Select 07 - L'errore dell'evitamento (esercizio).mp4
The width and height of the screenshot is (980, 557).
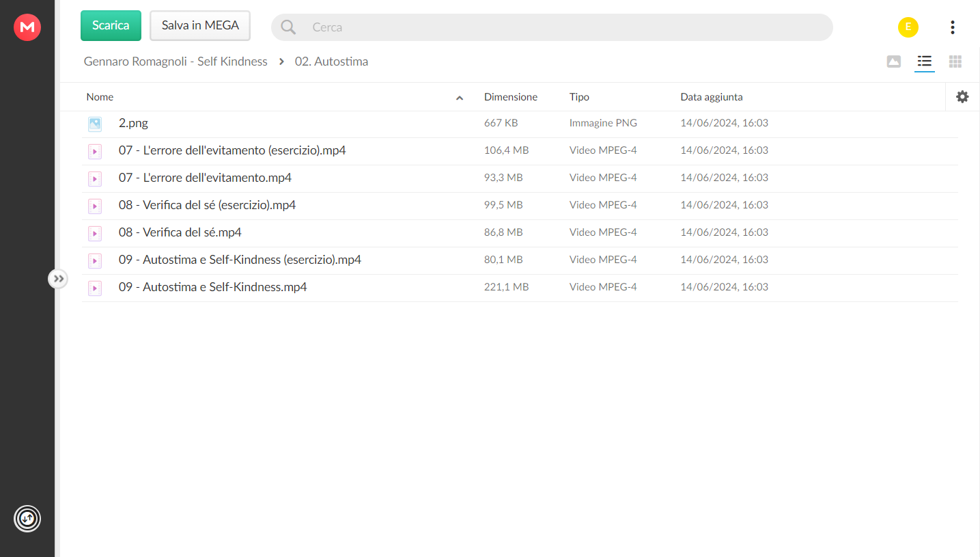coord(232,150)
